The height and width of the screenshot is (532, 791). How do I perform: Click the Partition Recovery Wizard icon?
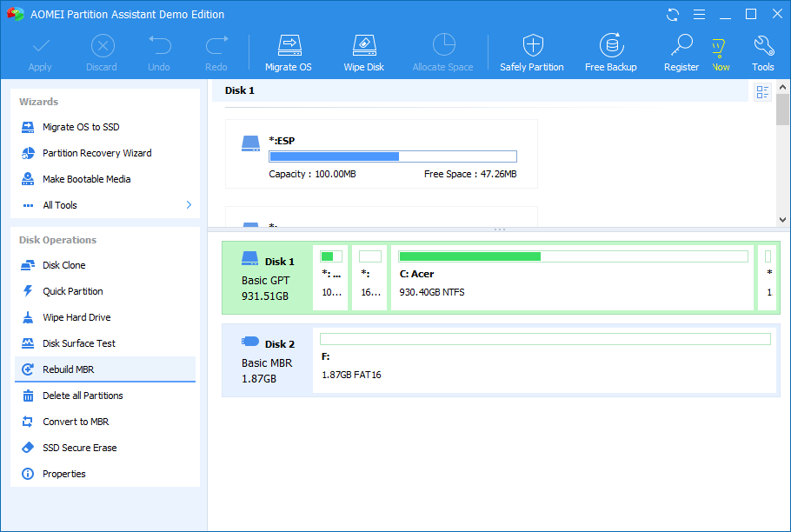pyautogui.click(x=28, y=153)
